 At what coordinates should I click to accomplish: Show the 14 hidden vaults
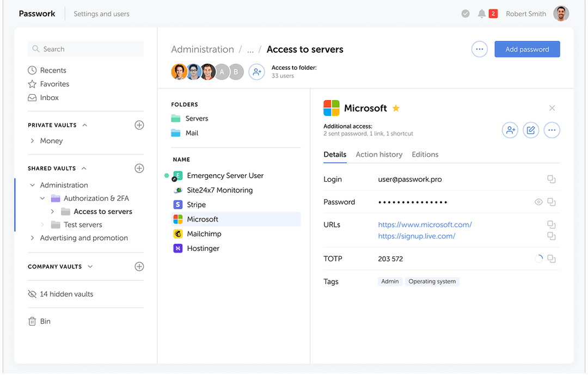[x=61, y=294]
